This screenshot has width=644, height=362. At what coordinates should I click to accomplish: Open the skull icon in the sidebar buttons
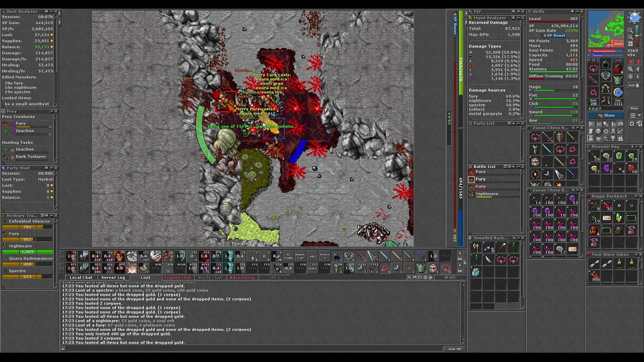click(598, 131)
